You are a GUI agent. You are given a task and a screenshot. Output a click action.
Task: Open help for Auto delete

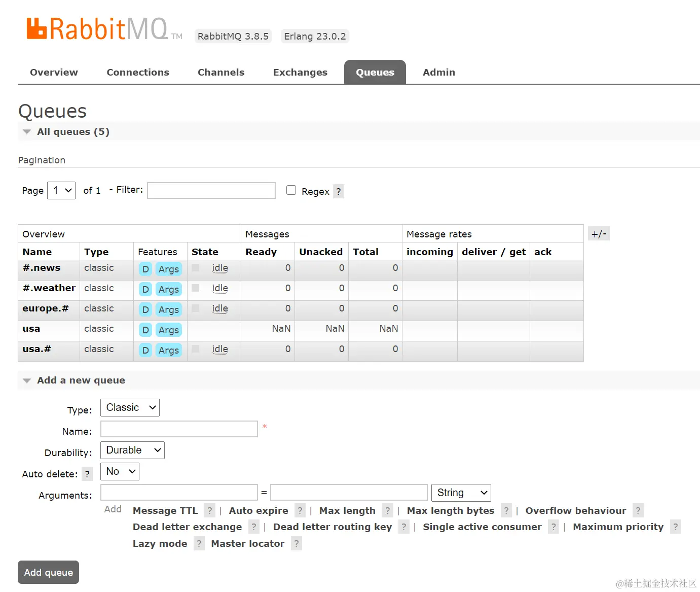pos(87,474)
